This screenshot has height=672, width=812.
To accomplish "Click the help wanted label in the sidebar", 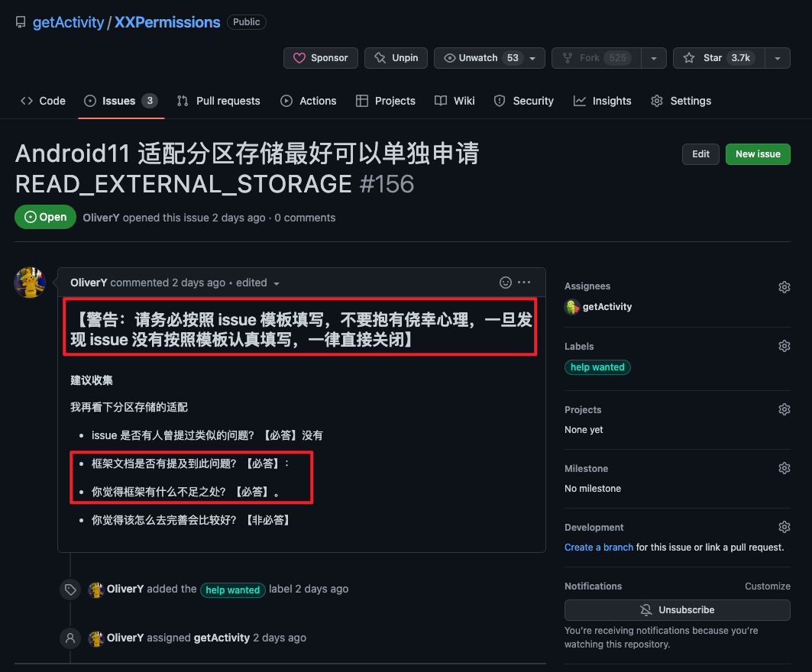I will point(597,367).
